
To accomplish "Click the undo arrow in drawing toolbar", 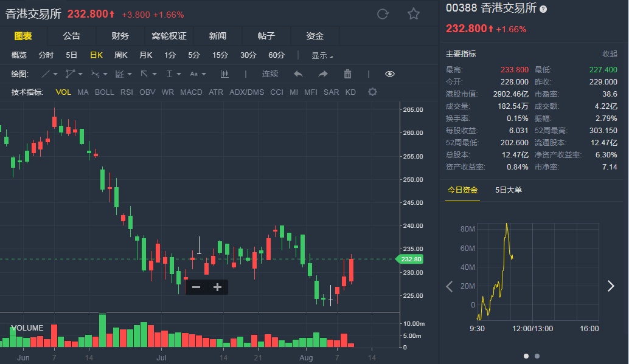I will pos(298,74).
